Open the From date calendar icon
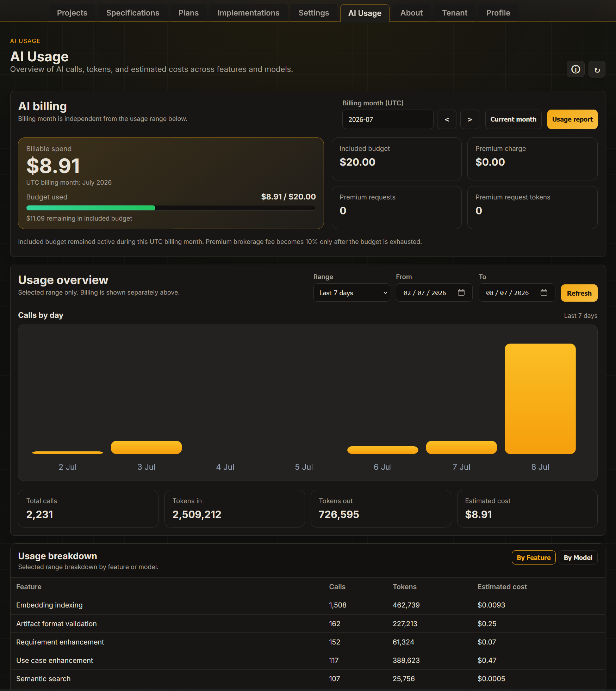Screen dimensions: 616x691 (461, 292)
